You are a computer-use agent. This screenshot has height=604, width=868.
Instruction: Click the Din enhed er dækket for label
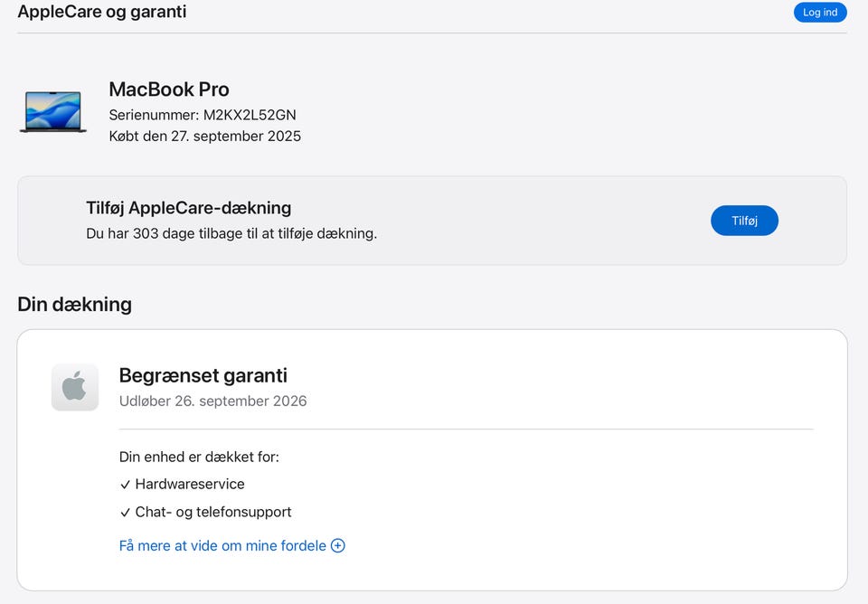tap(199, 457)
